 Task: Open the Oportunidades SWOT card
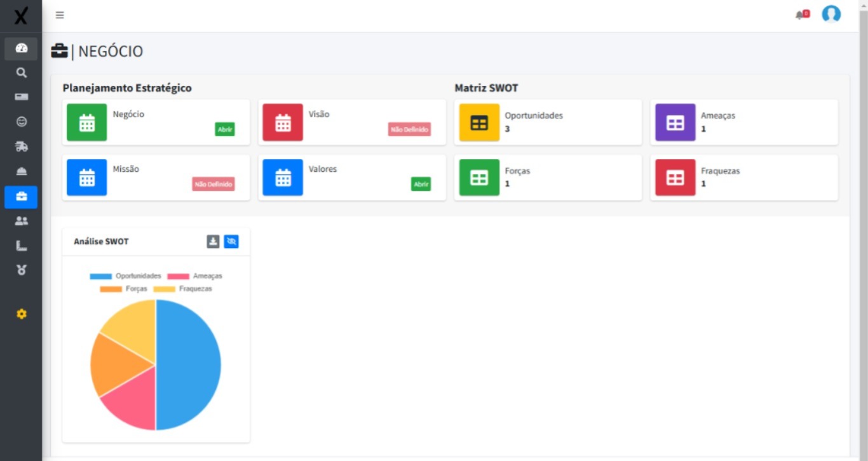point(548,122)
